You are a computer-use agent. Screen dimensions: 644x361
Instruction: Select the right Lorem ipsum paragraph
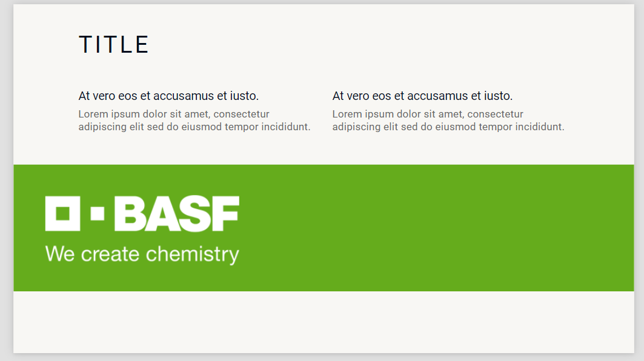pos(448,121)
